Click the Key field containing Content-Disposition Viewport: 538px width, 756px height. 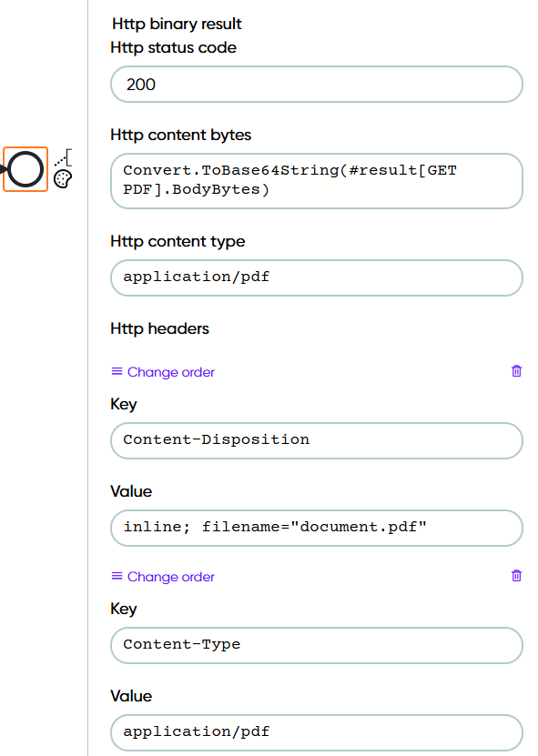click(x=317, y=440)
